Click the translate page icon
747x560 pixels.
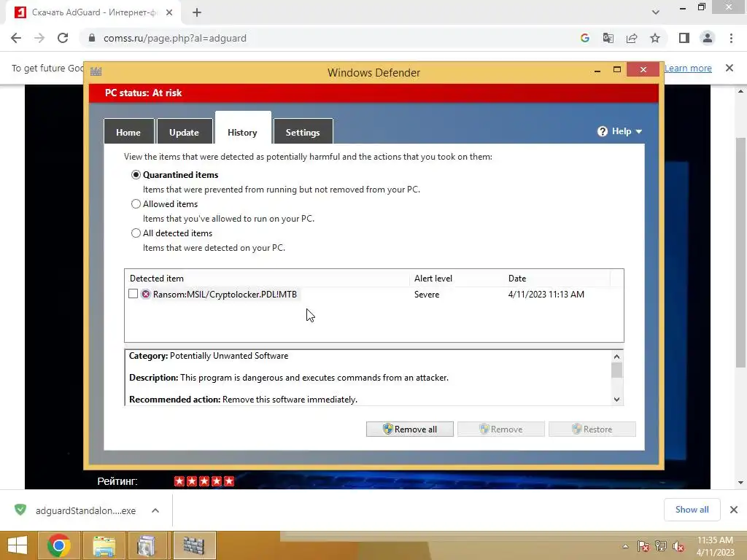click(608, 38)
